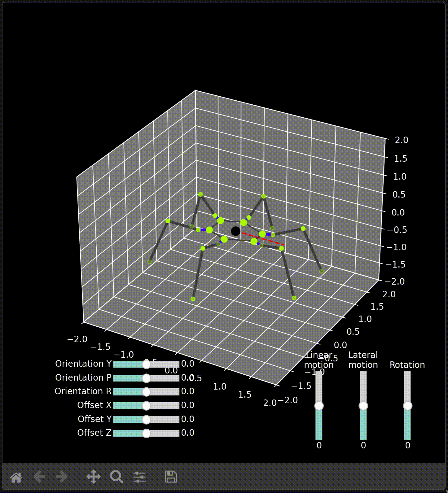Click the Offset Z slider handle
This screenshot has width=448, height=493.
[146, 433]
